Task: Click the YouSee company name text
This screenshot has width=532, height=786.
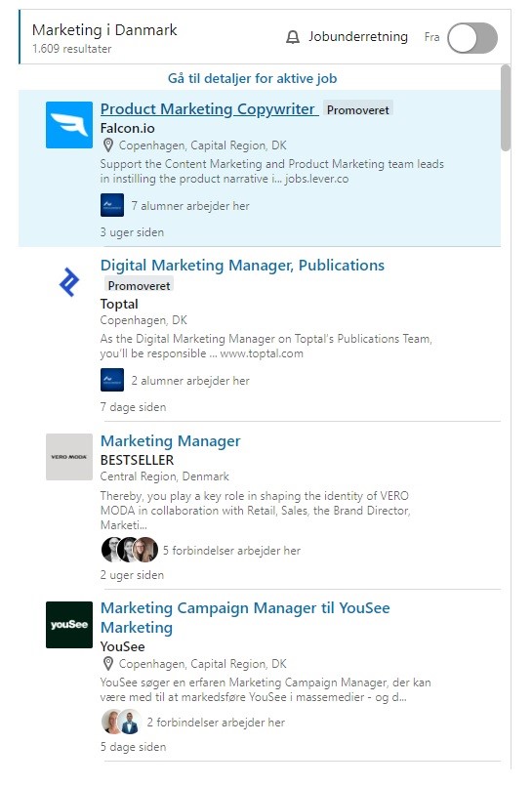Action: (122, 646)
